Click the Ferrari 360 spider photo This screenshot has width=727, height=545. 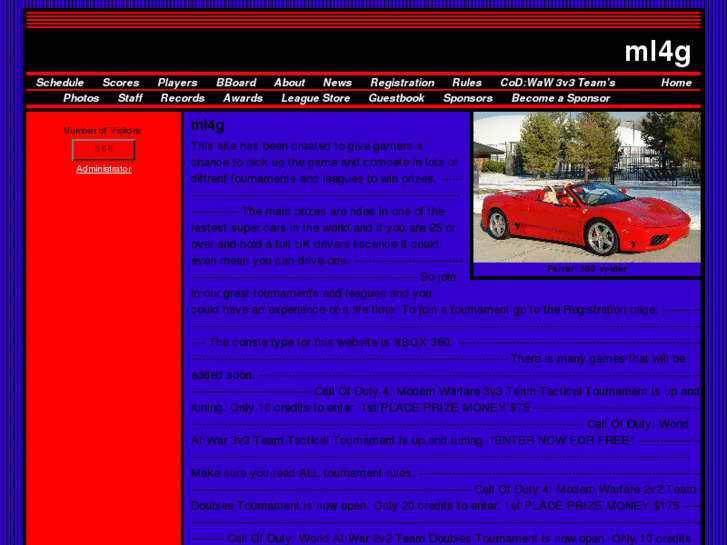click(587, 187)
